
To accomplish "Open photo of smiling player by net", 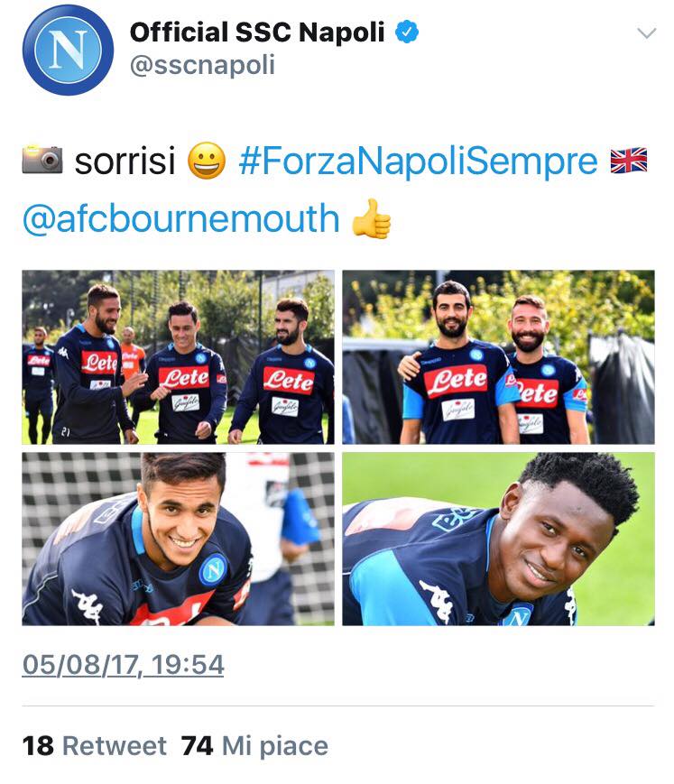I will point(178,539).
